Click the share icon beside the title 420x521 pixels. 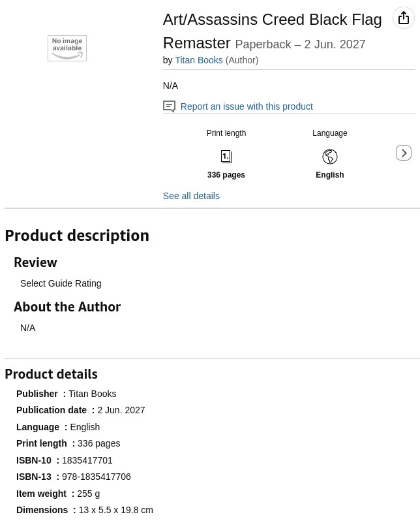[404, 18]
